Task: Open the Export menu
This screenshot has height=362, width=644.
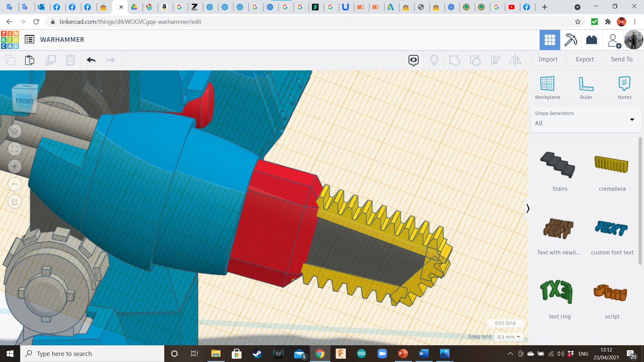Action: tap(585, 59)
